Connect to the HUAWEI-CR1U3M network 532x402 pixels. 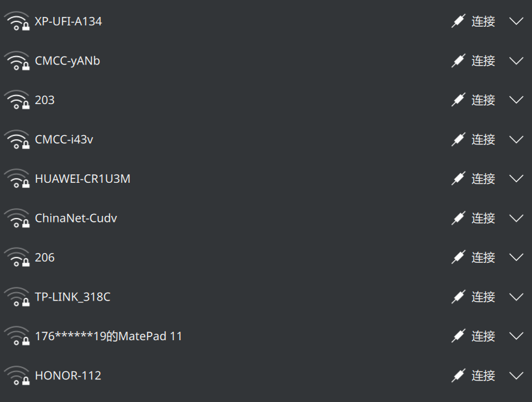(483, 179)
